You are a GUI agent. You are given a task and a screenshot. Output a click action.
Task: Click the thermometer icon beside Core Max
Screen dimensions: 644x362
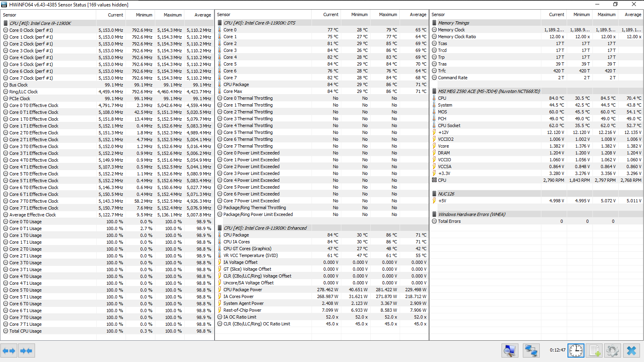[220, 91]
